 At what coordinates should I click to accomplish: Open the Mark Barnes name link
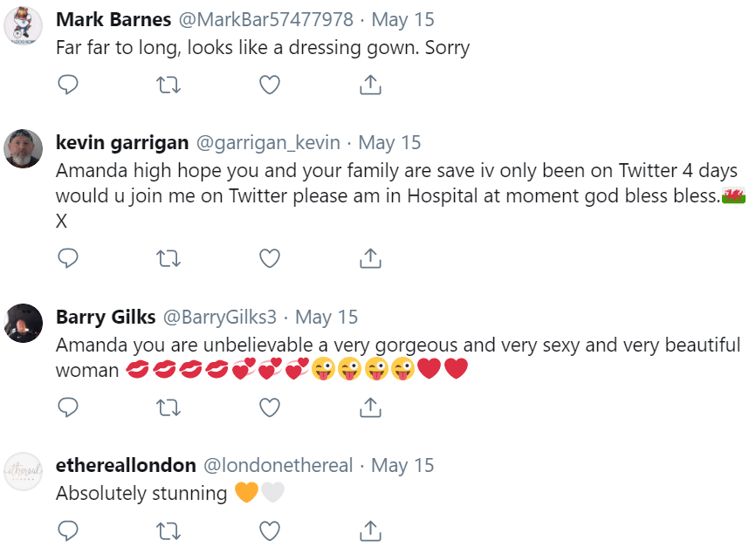(113, 20)
